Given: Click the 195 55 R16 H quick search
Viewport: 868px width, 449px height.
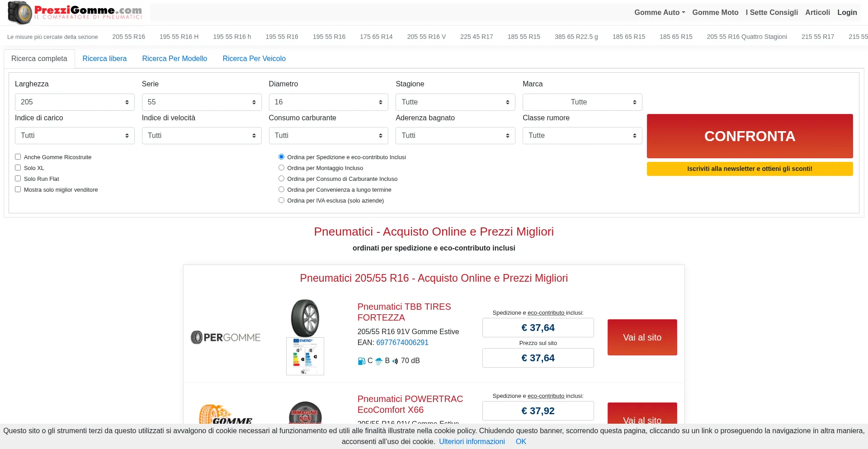Looking at the screenshot, I should click(x=179, y=37).
